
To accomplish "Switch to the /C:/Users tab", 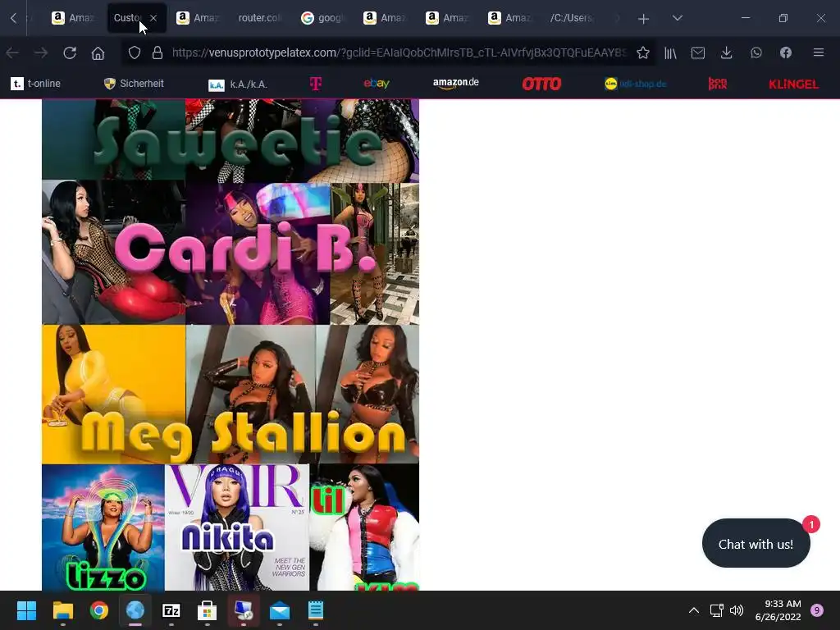I will point(571,18).
